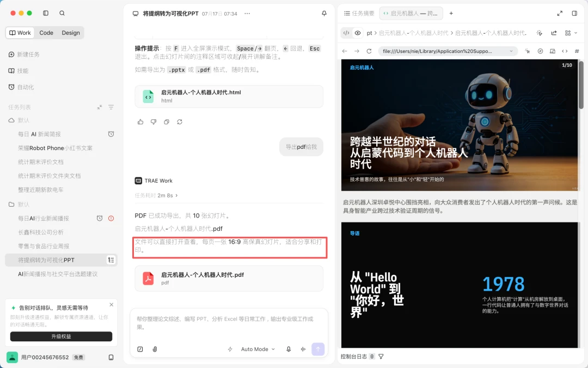Open 新建任务 in the sidebar

(24, 55)
